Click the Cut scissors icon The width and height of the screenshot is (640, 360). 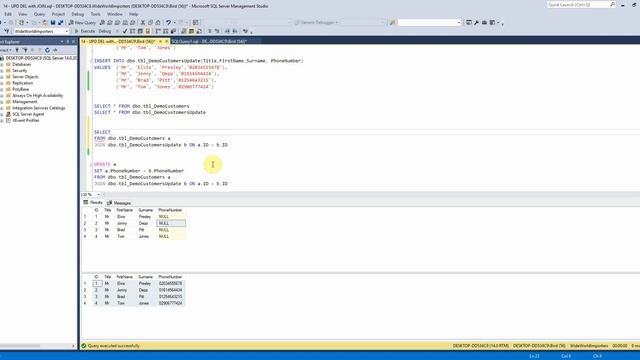[143, 22]
